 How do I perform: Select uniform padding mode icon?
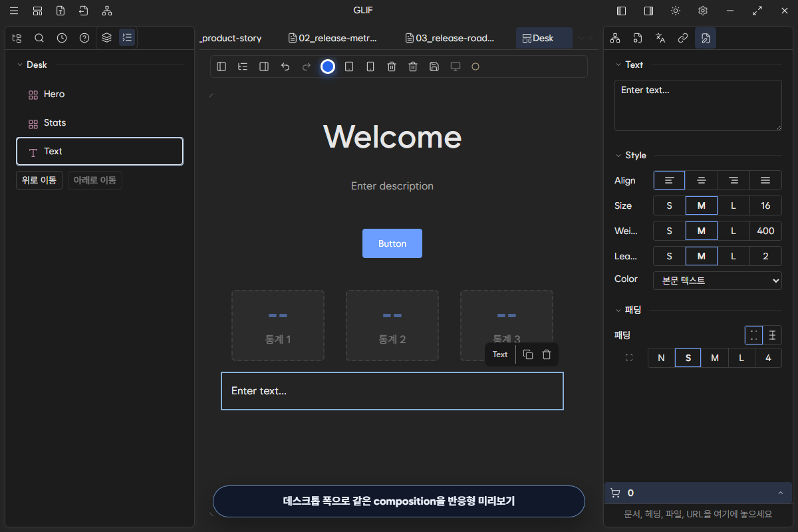[x=753, y=335]
